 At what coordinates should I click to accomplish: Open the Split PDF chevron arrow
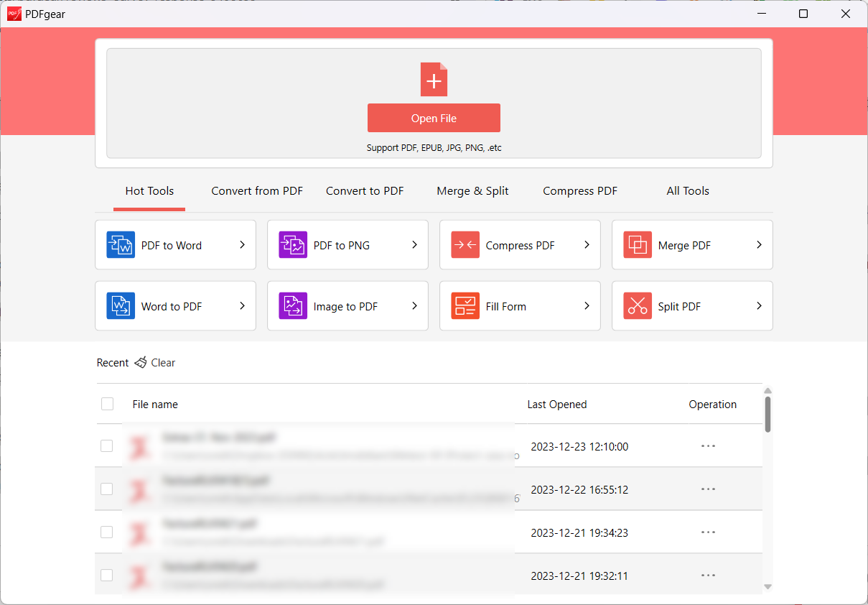pyautogui.click(x=759, y=305)
